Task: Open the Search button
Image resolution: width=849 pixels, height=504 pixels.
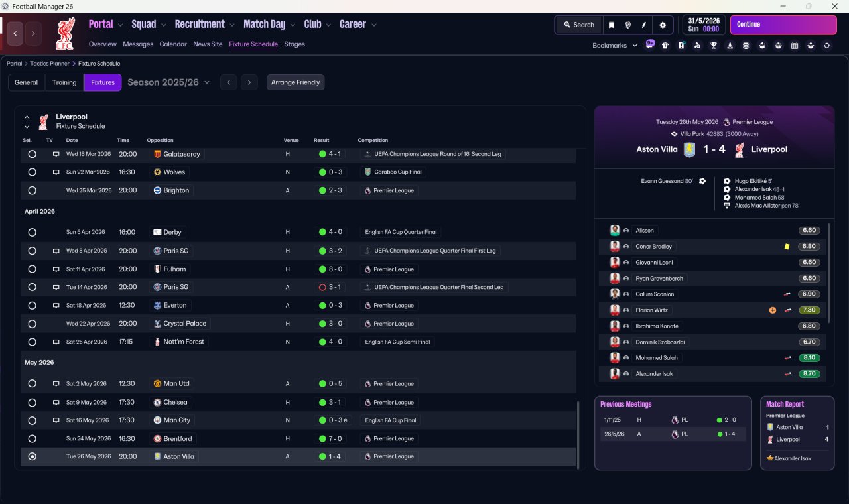Action: point(579,25)
